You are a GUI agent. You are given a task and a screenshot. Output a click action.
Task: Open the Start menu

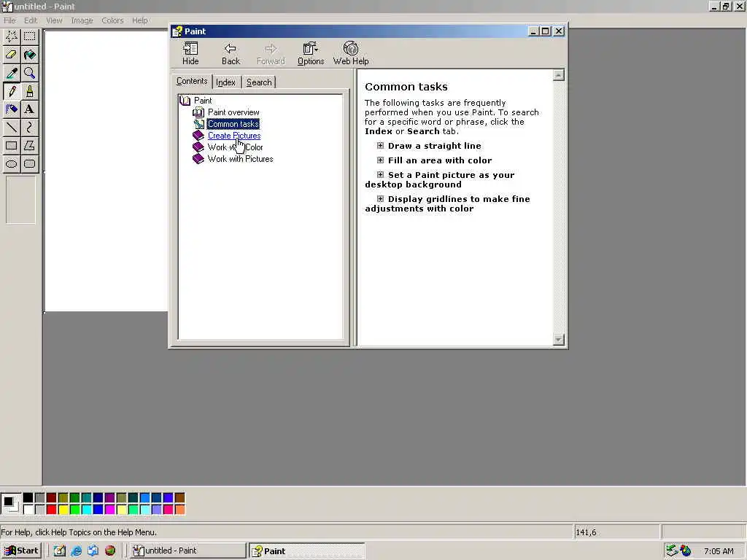tap(21, 551)
